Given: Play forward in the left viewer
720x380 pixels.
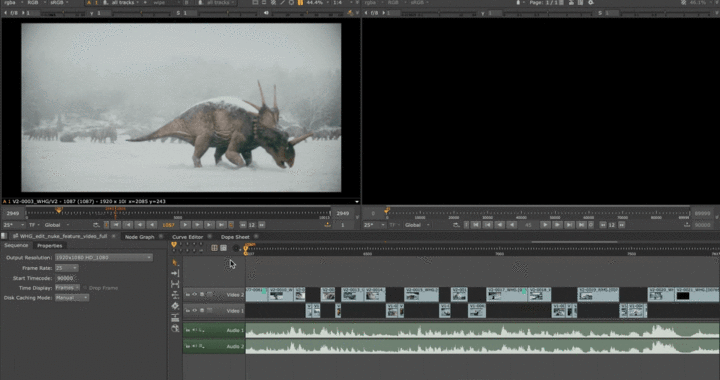Looking at the screenshot, I should pyautogui.click(x=186, y=225).
